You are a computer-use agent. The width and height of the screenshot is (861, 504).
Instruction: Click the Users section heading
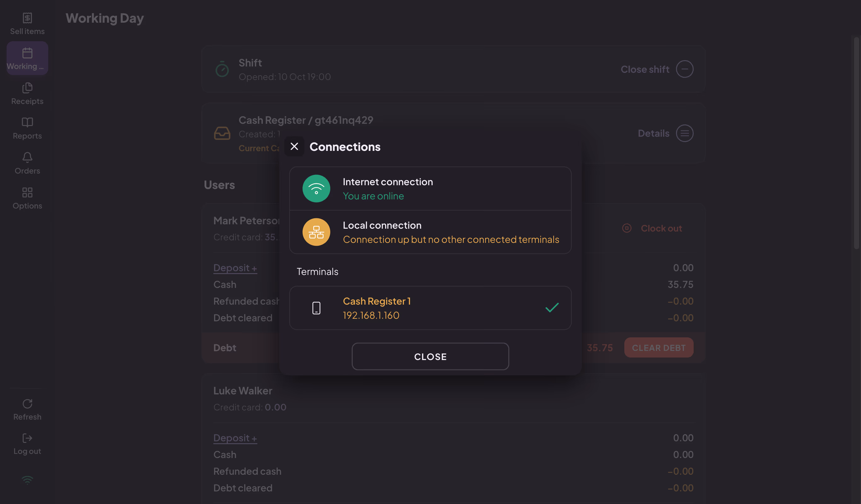coord(219,185)
